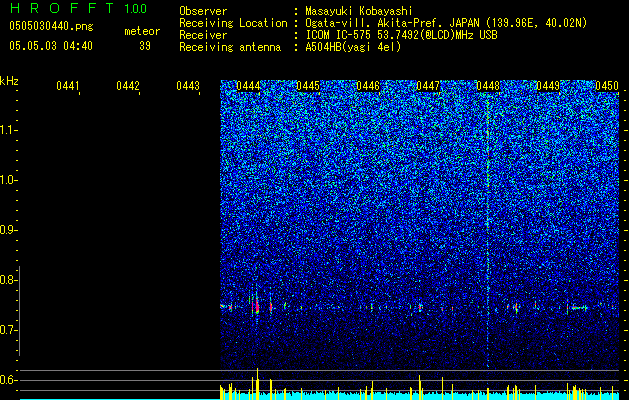Image resolution: width=629 pixels, height=400 pixels.
Task: Click the 0444 time marker
Action: (x=248, y=86)
